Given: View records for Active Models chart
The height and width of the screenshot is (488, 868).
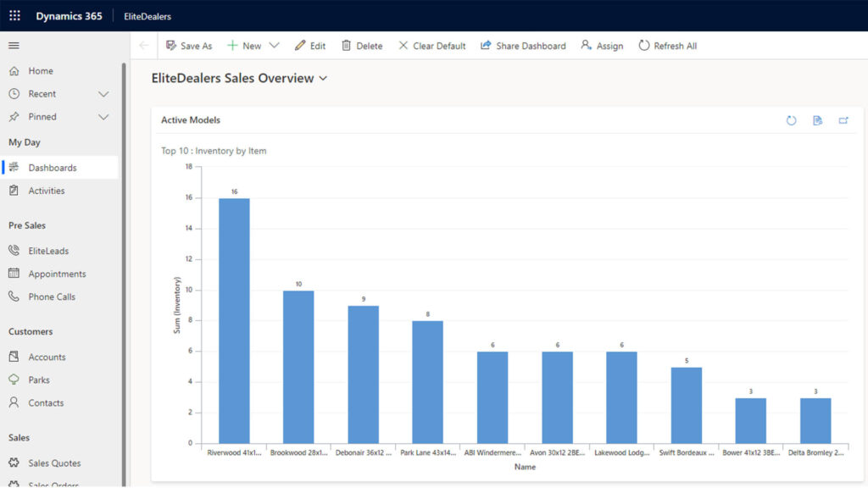Looking at the screenshot, I should coord(817,120).
